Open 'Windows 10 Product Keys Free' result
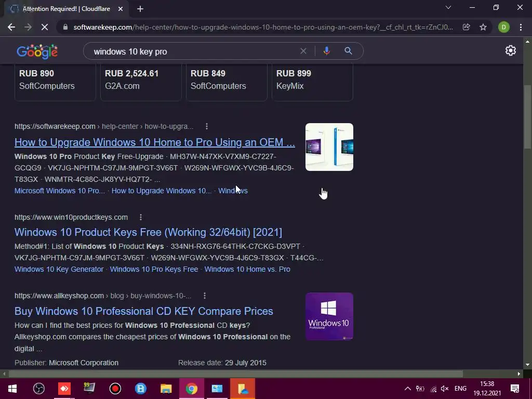Image resolution: width=532 pixels, height=399 pixels. [x=148, y=232]
